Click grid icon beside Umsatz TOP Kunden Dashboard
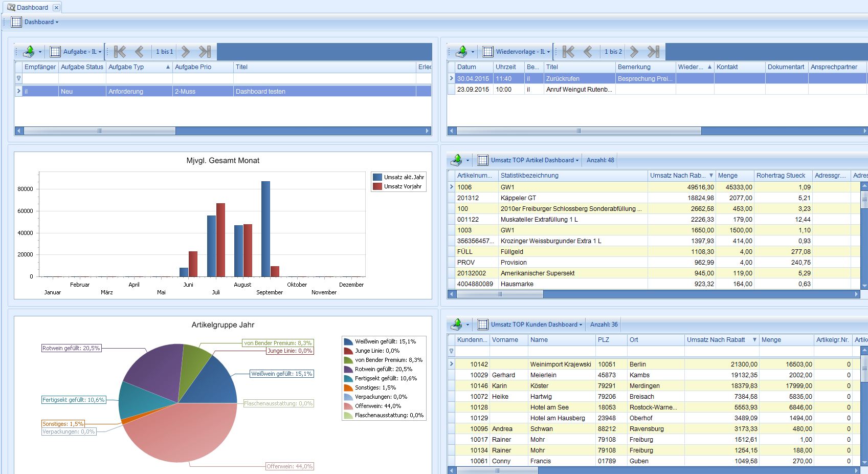The image size is (868, 474). click(483, 325)
